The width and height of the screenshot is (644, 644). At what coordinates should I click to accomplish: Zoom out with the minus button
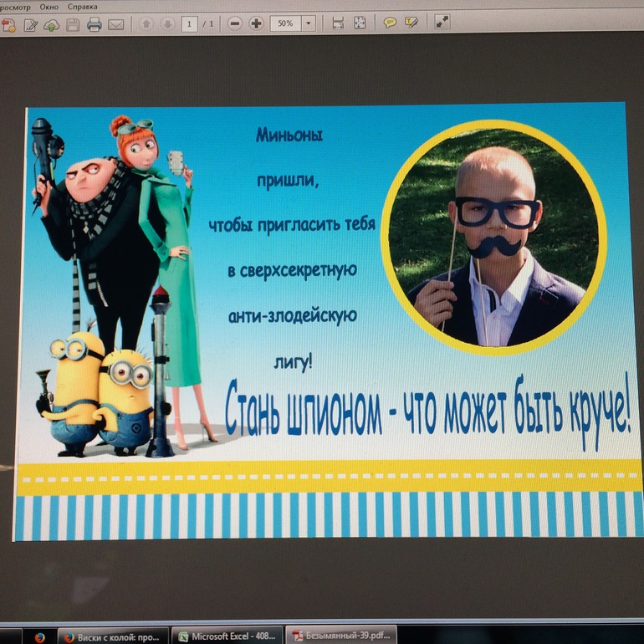234,23
